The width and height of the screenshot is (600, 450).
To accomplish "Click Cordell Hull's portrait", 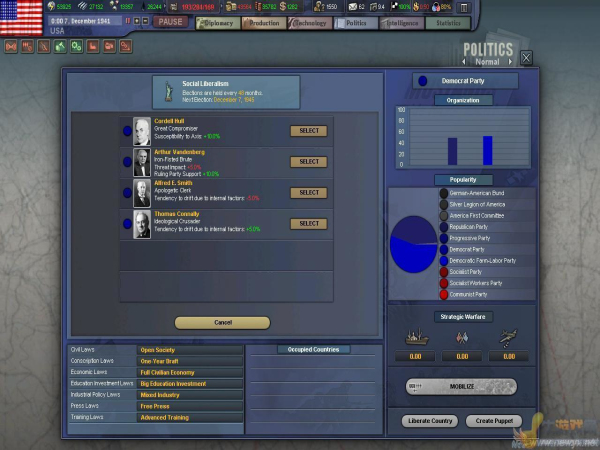I will (x=142, y=132).
